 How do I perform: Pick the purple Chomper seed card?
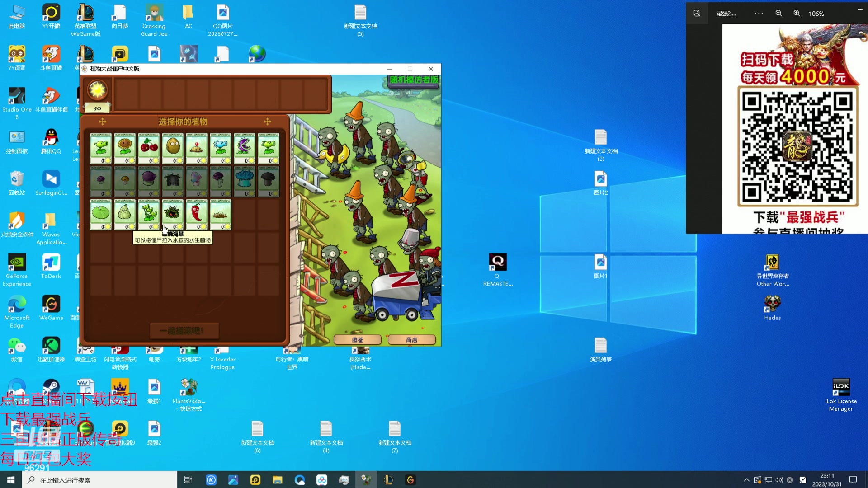(x=245, y=148)
